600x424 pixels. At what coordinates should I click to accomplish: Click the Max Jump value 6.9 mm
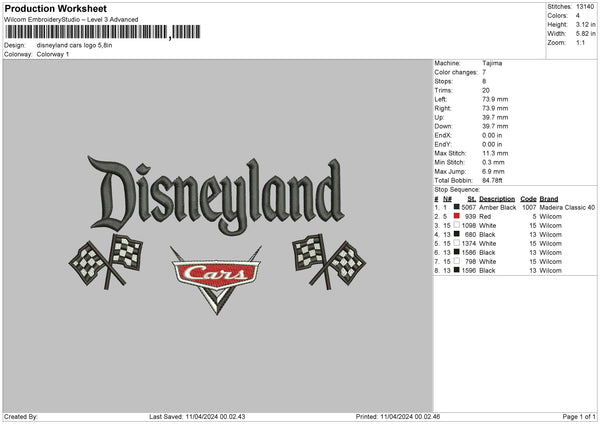pos(493,171)
